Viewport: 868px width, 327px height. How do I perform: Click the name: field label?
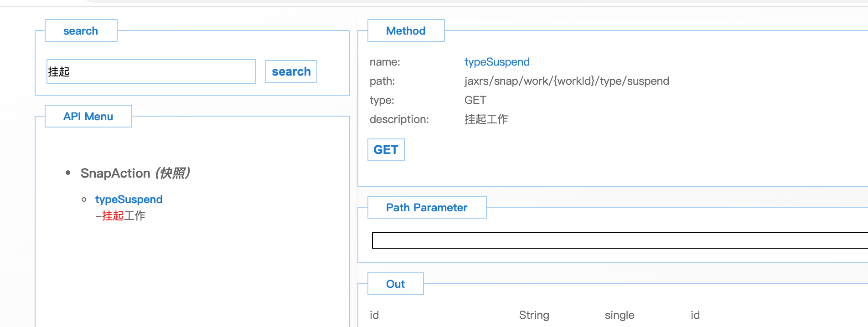tap(385, 62)
